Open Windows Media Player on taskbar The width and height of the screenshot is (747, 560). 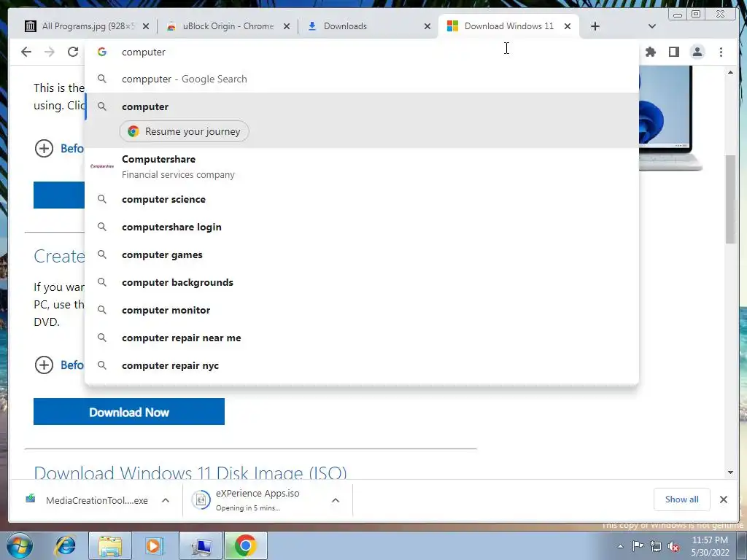click(154, 545)
